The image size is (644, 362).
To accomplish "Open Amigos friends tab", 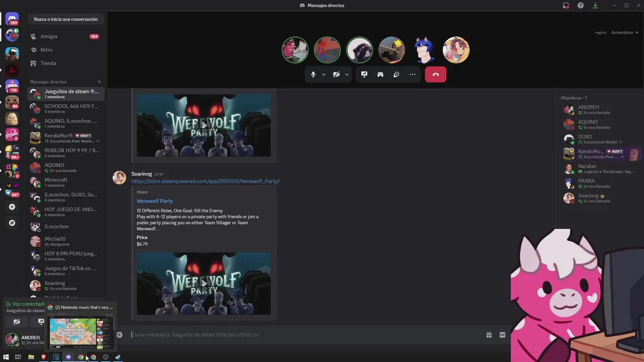I will (66, 36).
